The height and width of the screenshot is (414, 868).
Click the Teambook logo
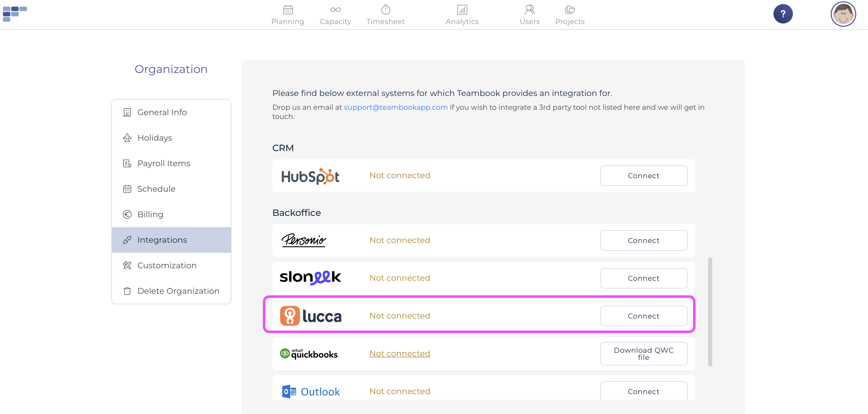pyautogui.click(x=15, y=14)
